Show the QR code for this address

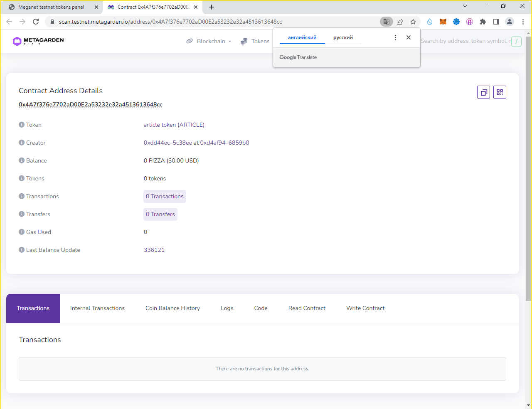point(500,92)
